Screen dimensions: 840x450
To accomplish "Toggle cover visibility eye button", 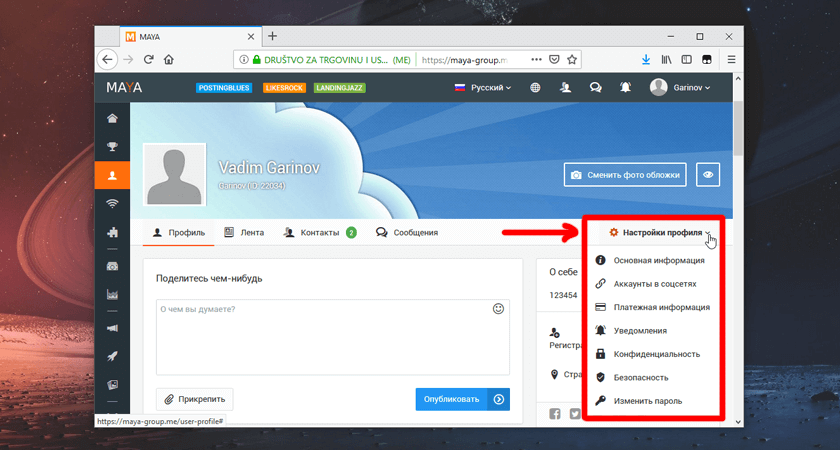I will [708, 175].
